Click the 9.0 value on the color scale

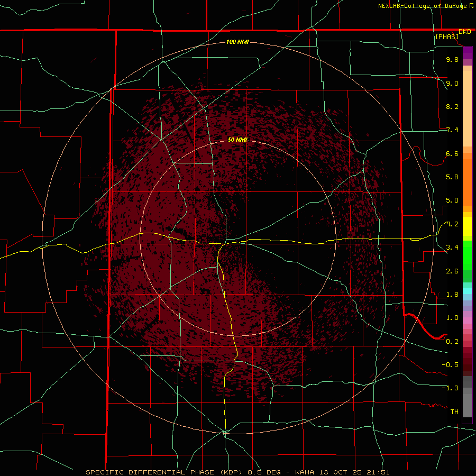point(452,83)
